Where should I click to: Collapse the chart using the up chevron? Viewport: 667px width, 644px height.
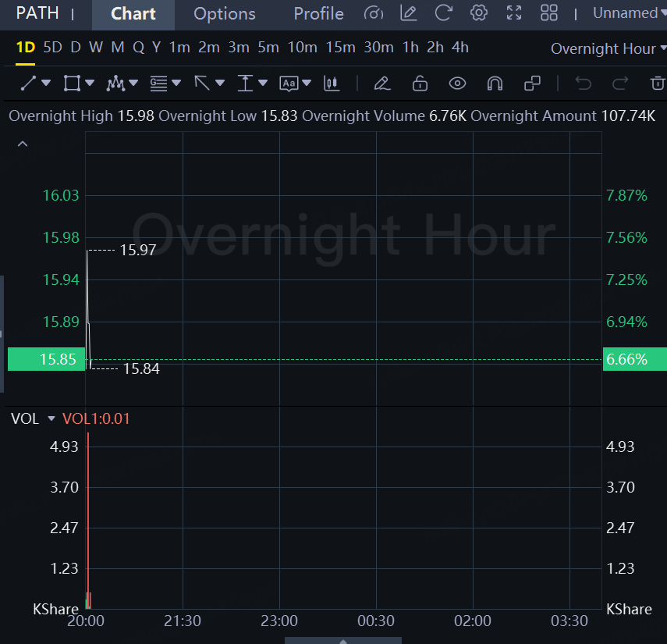23,144
